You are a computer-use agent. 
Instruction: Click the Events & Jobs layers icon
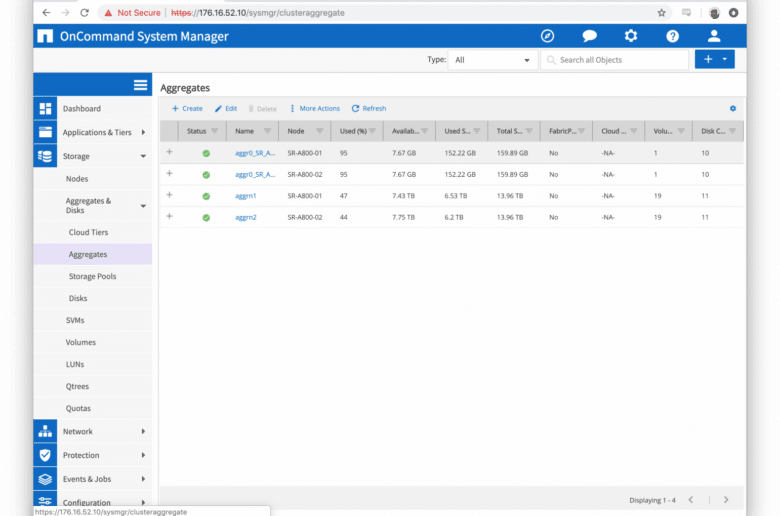[x=45, y=479]
